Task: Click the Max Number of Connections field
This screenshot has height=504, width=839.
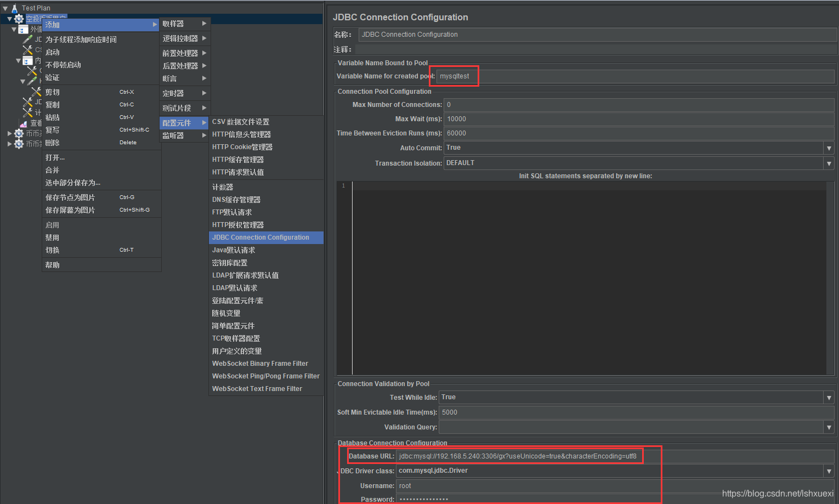Action: (x=639, y=105)
